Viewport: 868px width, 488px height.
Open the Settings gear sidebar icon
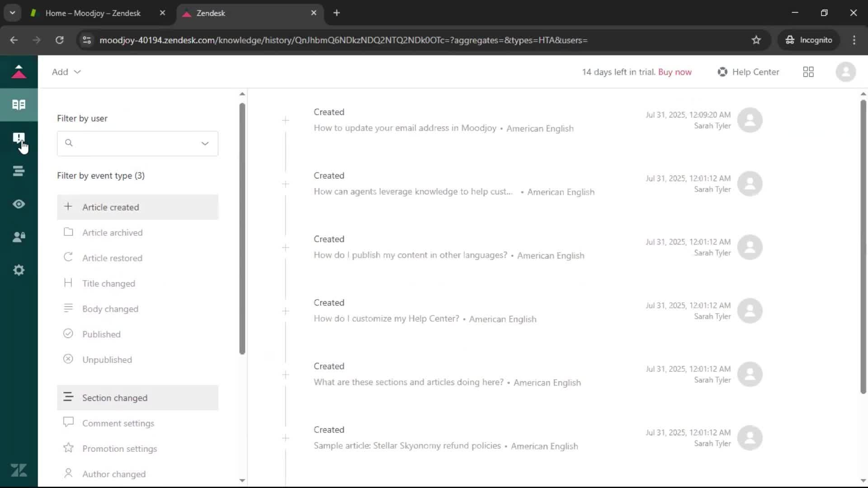(19, 270)
